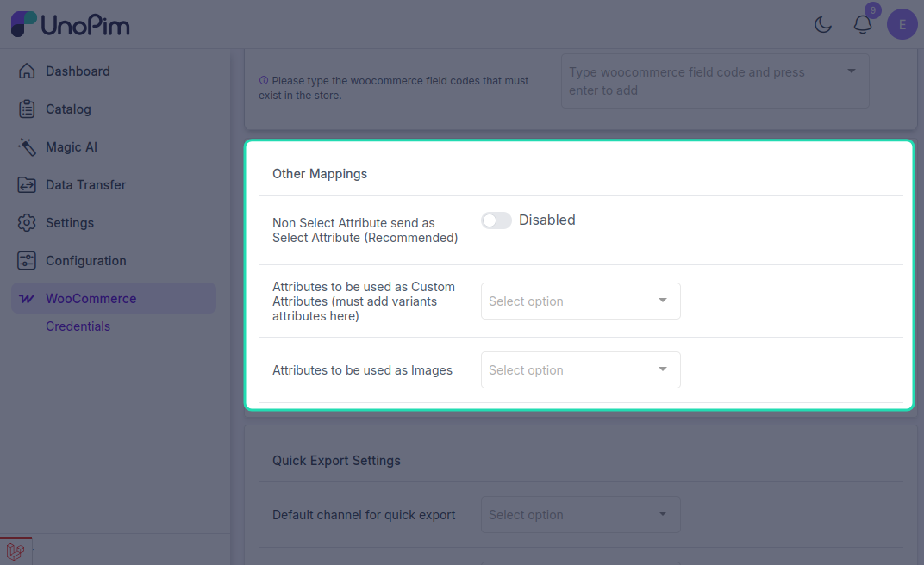Open Custom Attributes select dropdown
Image resolution: width=924 pixels, height=565 pixels.
click(580, 301)
